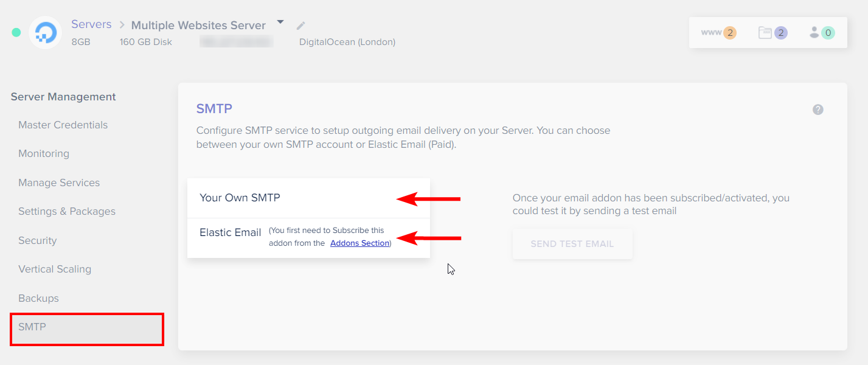
Task: Open Manage Services in the sidebar
Action: tap(59, 182)
